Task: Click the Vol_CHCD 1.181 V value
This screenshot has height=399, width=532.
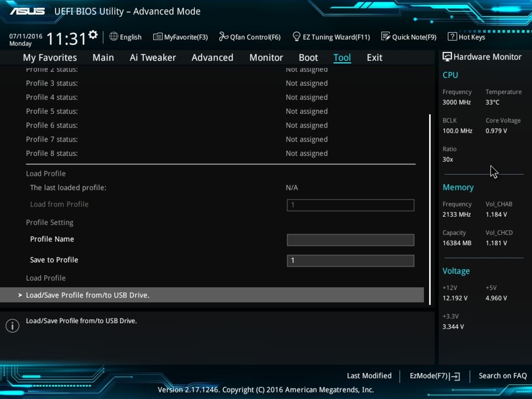Action: point(496,243)
